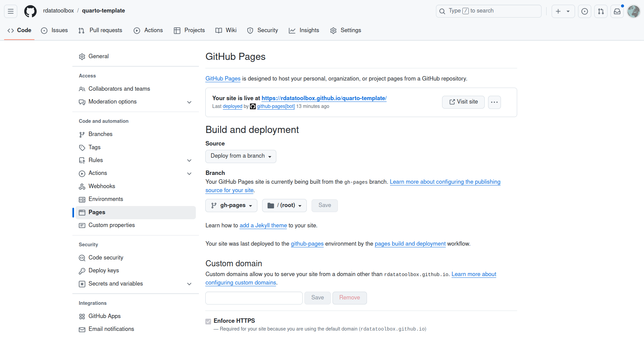Expand the Rules chevron
The height and width of the screenshot is (339, 644).
189,160
